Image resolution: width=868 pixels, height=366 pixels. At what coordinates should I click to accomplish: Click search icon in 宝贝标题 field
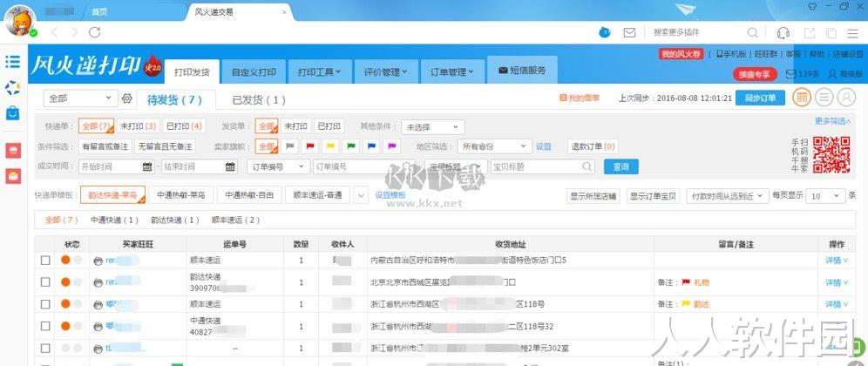pyautogui.click(x=587, y=166)
